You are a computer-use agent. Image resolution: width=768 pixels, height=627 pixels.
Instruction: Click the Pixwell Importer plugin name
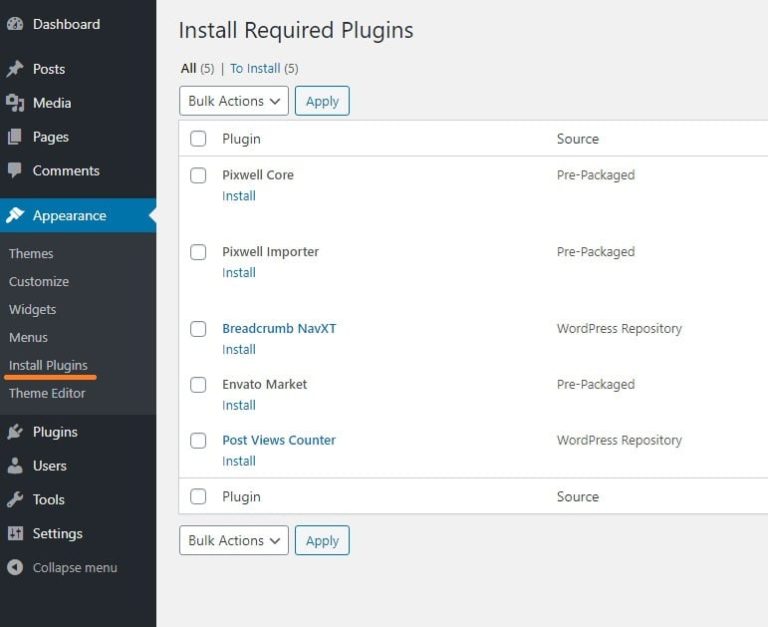coord(270,252)
